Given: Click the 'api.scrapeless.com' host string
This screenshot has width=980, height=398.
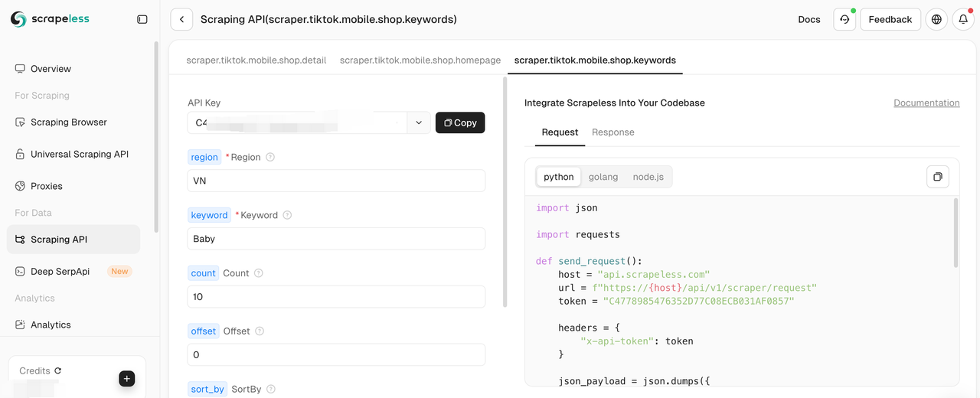Looking at the screenshot, I should coord(654,275).
